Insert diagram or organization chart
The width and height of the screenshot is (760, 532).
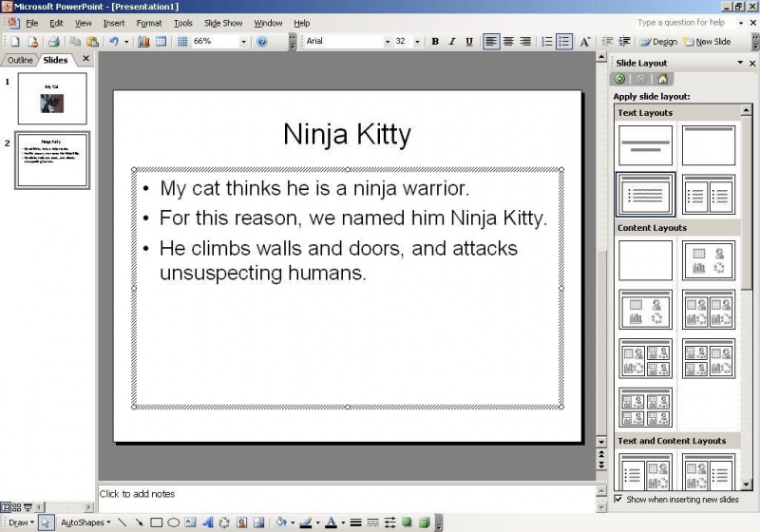pyautogui.click(x=224, y=522)
